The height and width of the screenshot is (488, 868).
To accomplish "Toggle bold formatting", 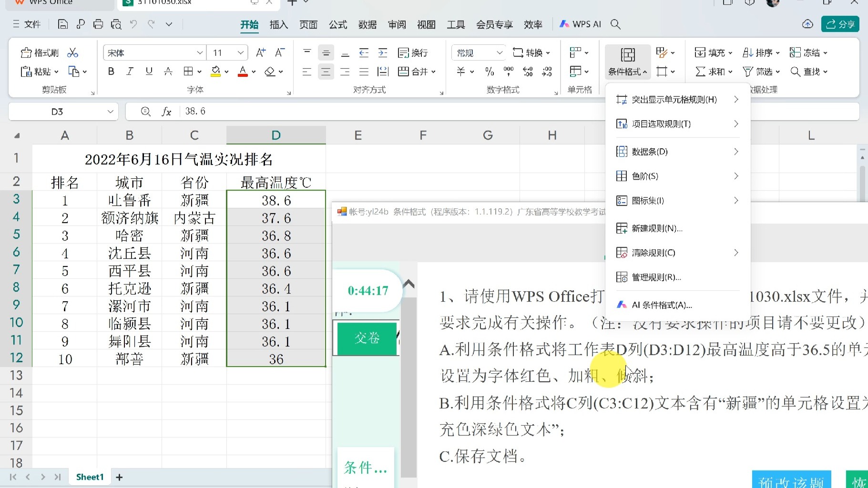I will tap(111, 71).
